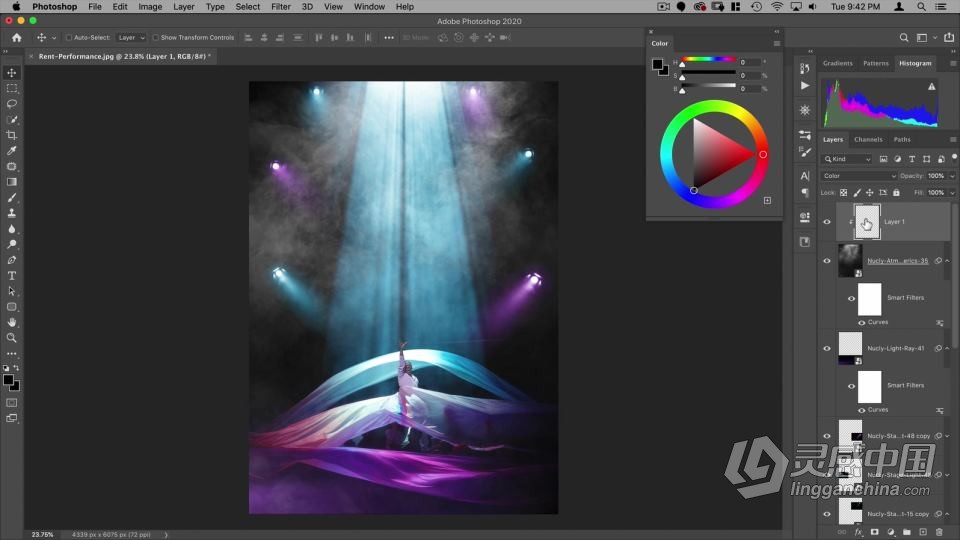This screenshot has height=540, width=960.
Task: Click the Opacity value field
Action: [936, 176]
